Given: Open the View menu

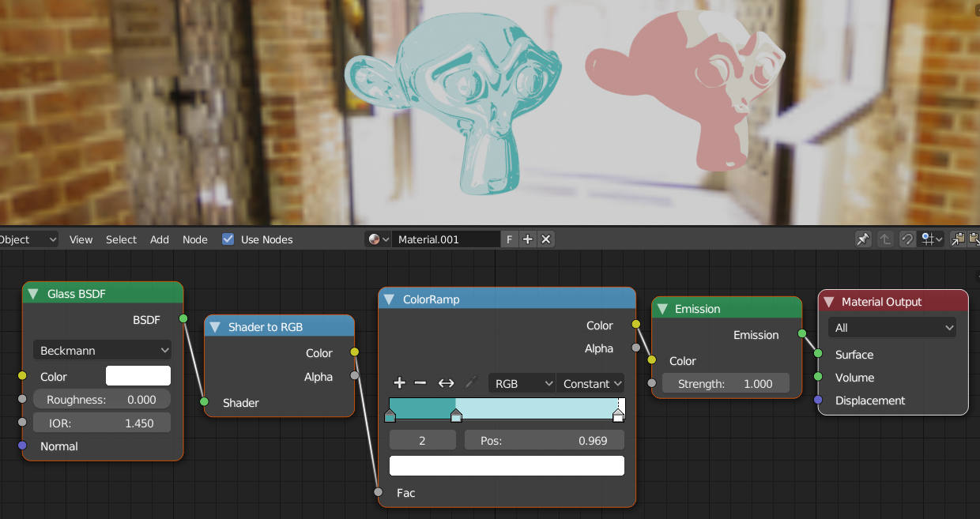Looking at the screenshot, I should coord(81,239).
